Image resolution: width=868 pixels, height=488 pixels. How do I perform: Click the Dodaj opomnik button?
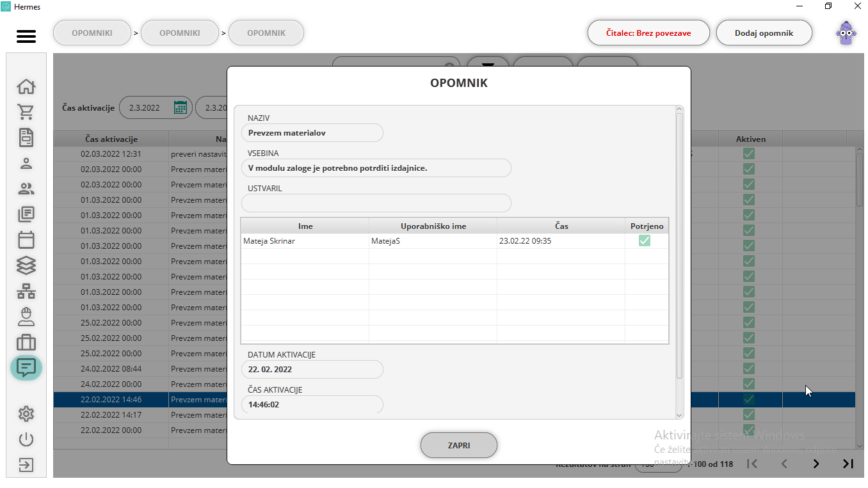[x=764, y=33]
